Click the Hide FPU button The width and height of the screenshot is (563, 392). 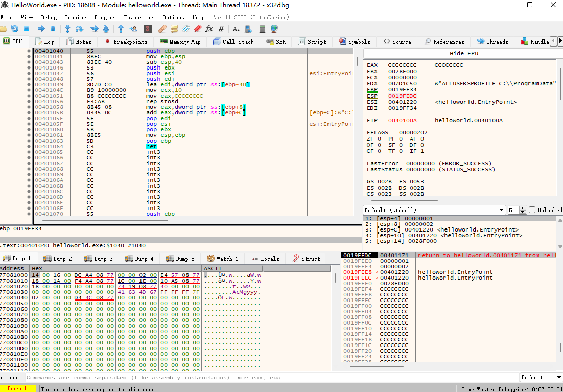pos(463,53)
